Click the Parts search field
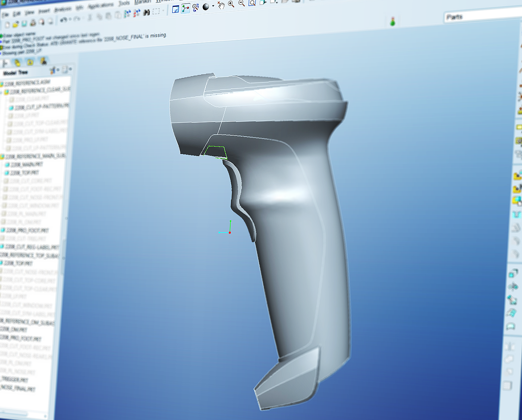Screen dimensions: 522x420 (483, 16)
